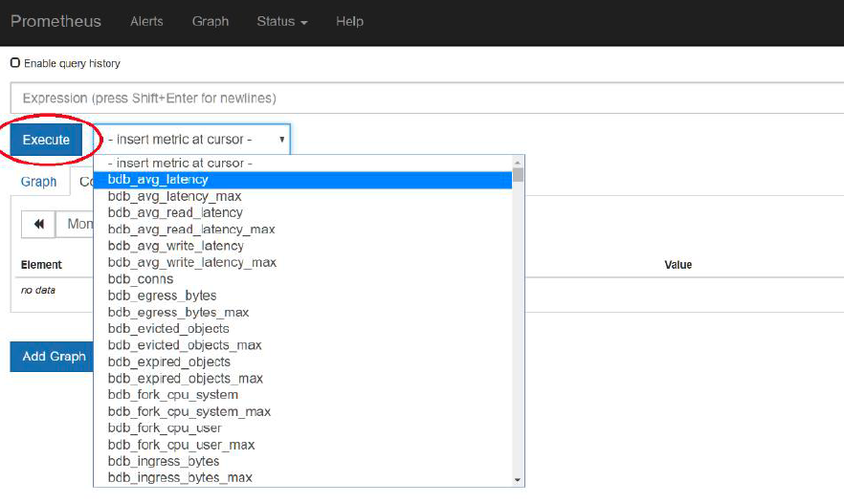844x504 pixels.
Task: Select bdb_ingress_bytes metric
Action: click(303, 462)
